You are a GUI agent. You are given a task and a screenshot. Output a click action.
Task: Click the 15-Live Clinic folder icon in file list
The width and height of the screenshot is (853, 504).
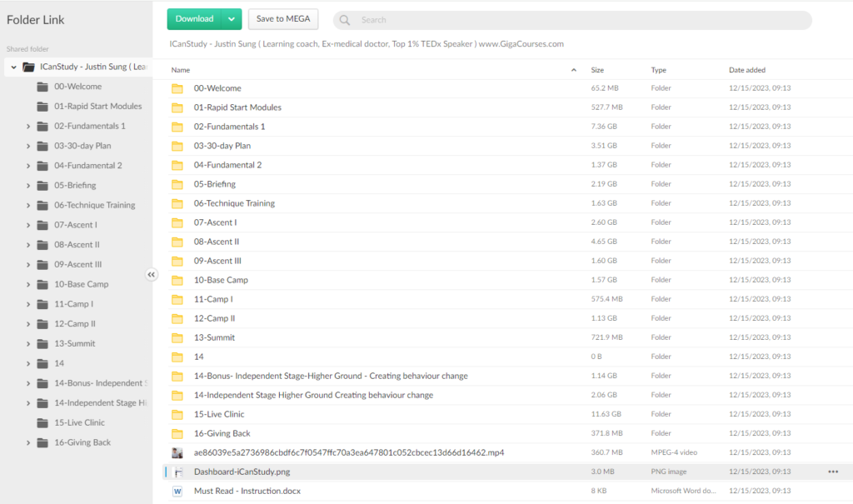point(177,414)
